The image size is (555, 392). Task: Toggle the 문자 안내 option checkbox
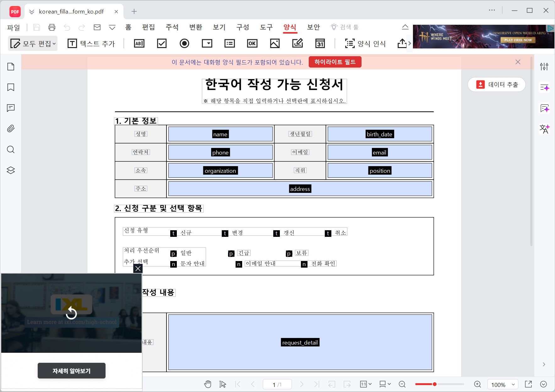[x=173, y=264]
